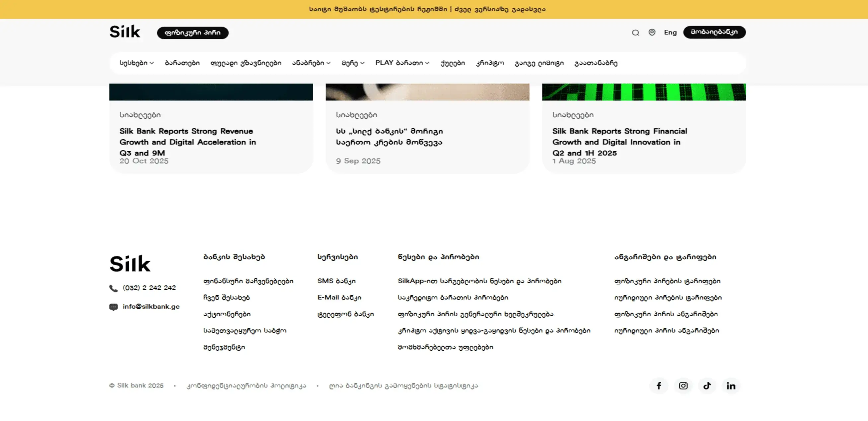This screenshot has height=421, width=868.
Task: Open ღია ბანკინგის გამოყენების სტატისტიკა link
Action: click(403, 386)
